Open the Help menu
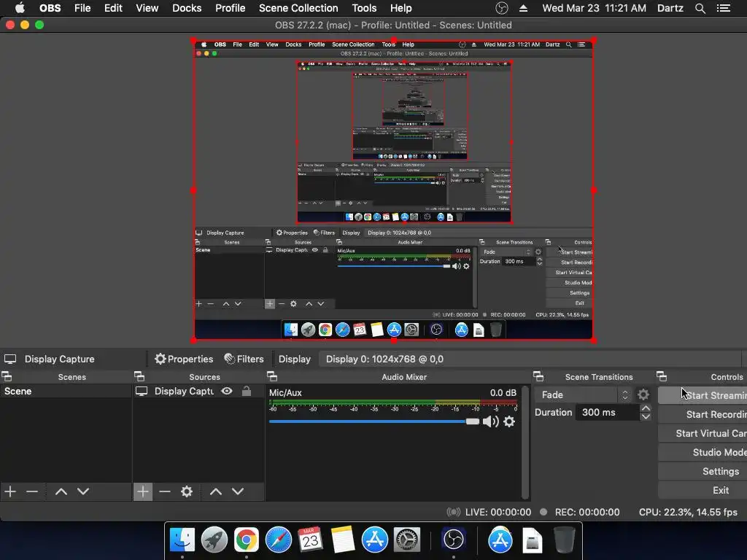The width and height of the screenshot is (747, 560). 400,8
